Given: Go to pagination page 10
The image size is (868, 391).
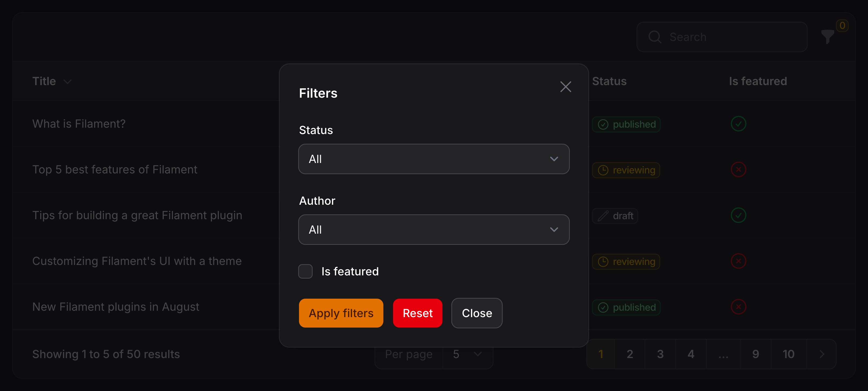Looking at the screenshot, I should pyautogui.click(x=788, y=354).
